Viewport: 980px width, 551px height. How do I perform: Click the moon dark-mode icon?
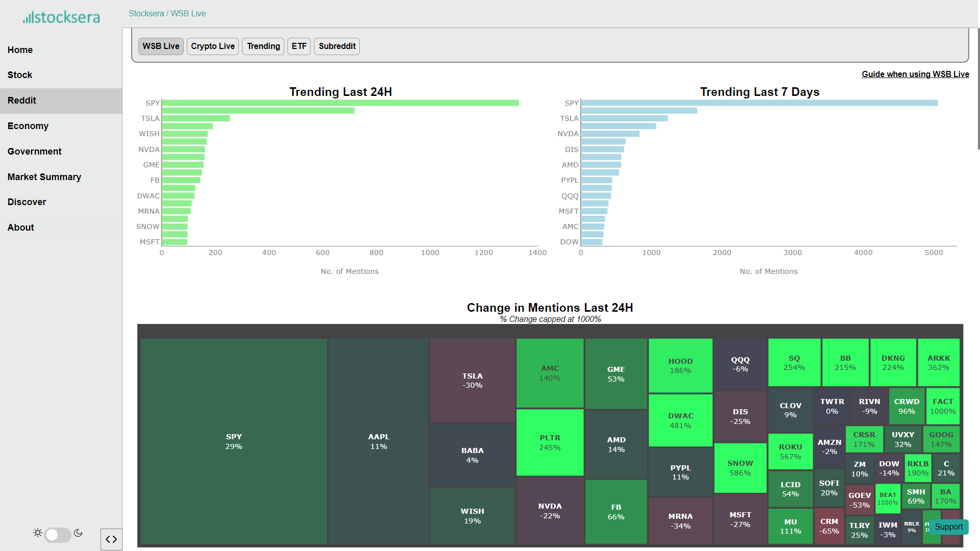[x=78, y=533]
